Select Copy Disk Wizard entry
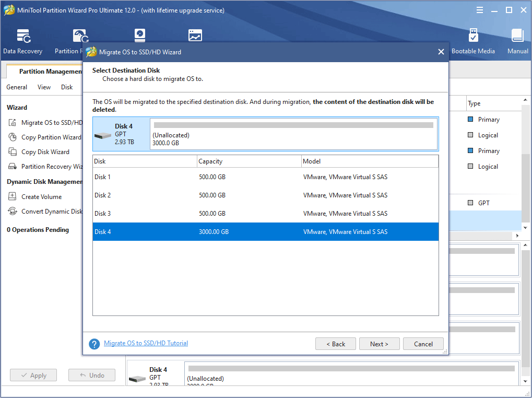The image size is (532, 398). pos(45,151)
